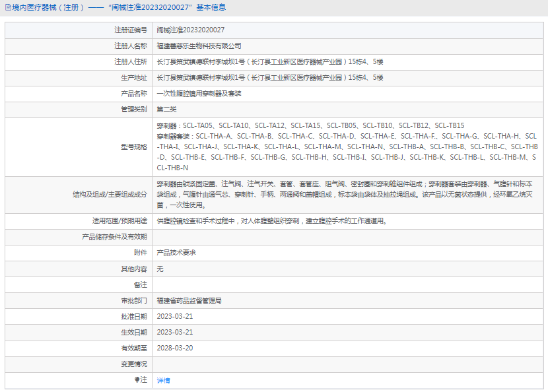Click the 生效日期 value 2023-03-21

coord(175,332)
